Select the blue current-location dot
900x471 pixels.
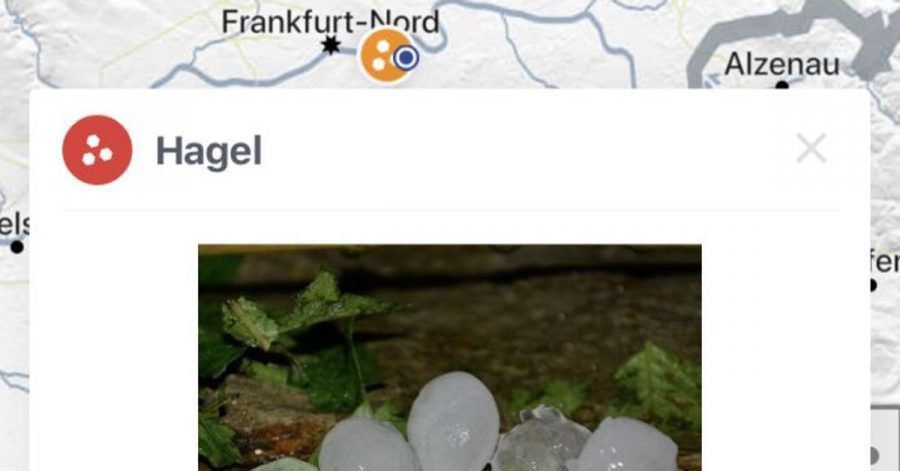click(406, 57)
